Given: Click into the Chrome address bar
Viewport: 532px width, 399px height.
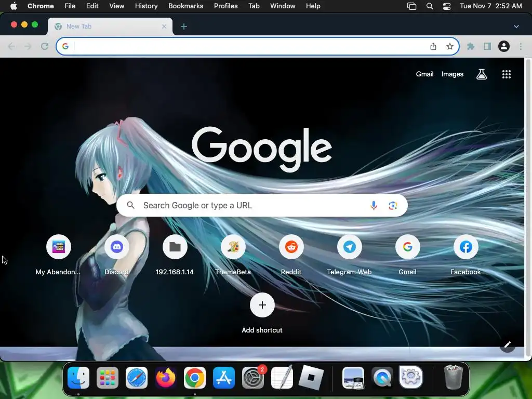Looking at the screenshot, I should click(257, 46).
